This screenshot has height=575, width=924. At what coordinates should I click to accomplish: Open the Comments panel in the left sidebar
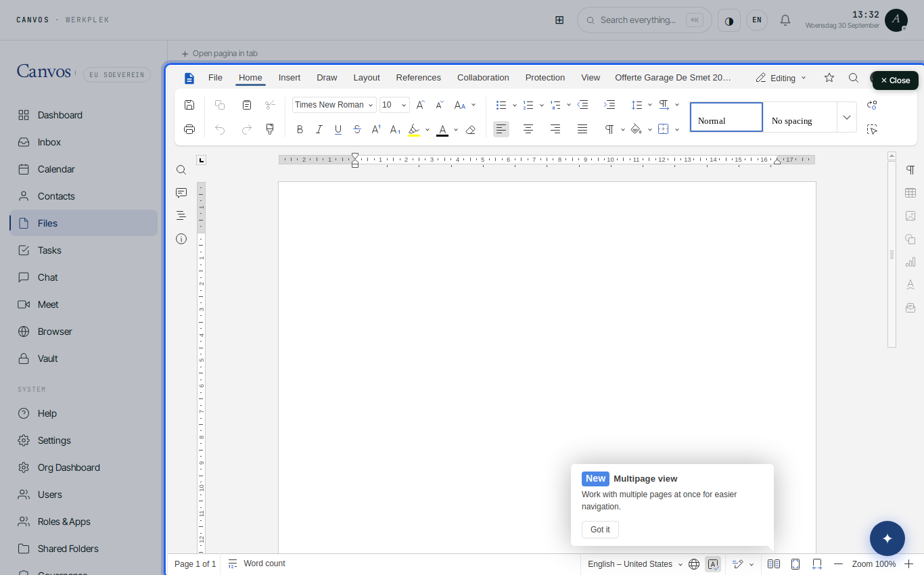181,193
